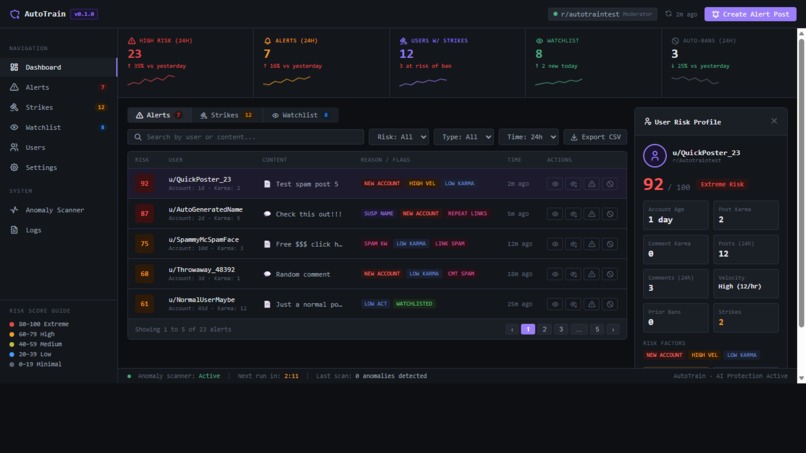Switch to the Strikes tab
The width and height of the screenshot is (806, 453).
[x=227, y=115]
